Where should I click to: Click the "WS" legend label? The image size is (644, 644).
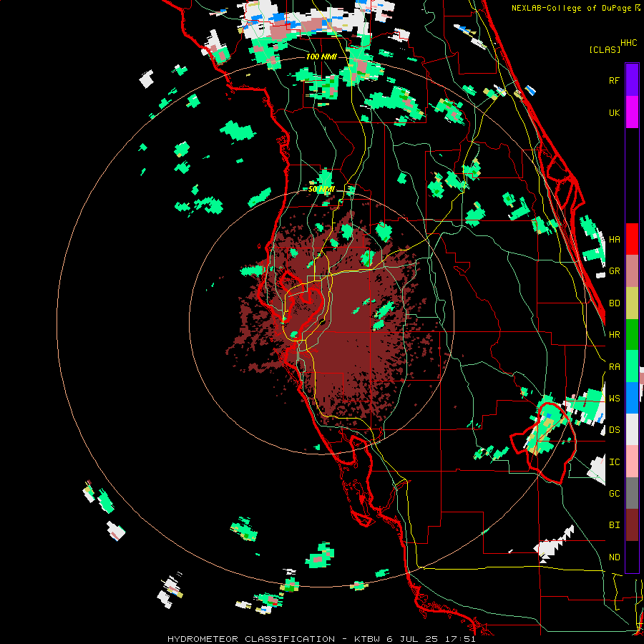(614, 398)
